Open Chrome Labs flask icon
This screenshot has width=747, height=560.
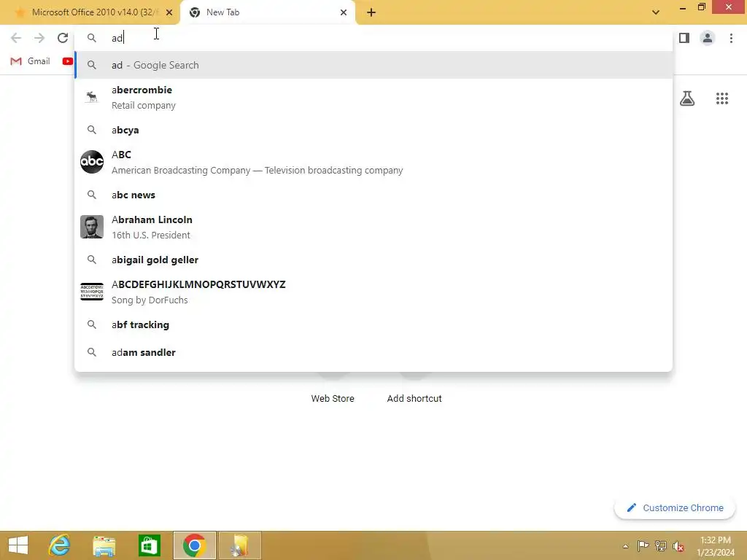[x=687, y=98]
